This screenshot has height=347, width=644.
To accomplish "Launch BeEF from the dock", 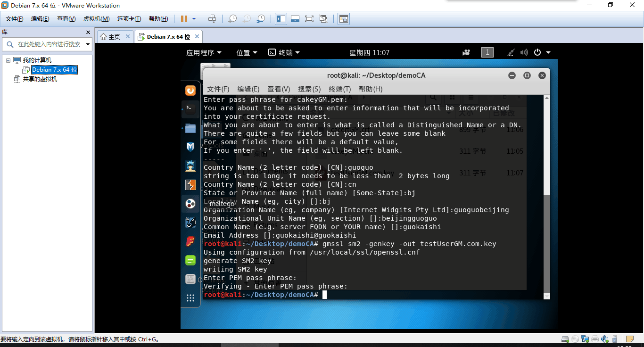I will [x=190, y=223].
